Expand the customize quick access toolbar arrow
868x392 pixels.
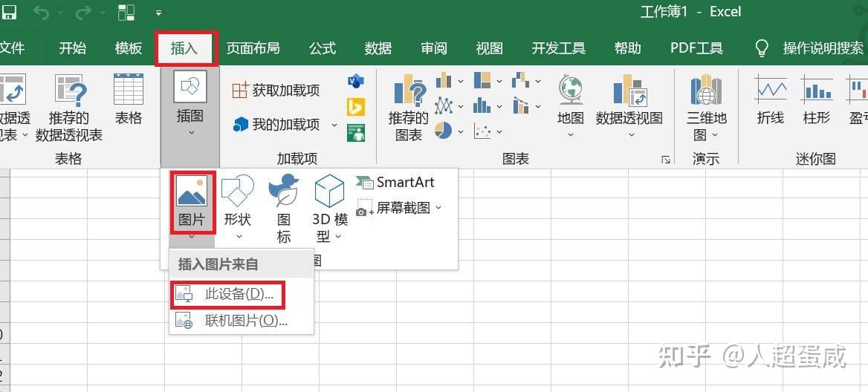click(159, 13)
